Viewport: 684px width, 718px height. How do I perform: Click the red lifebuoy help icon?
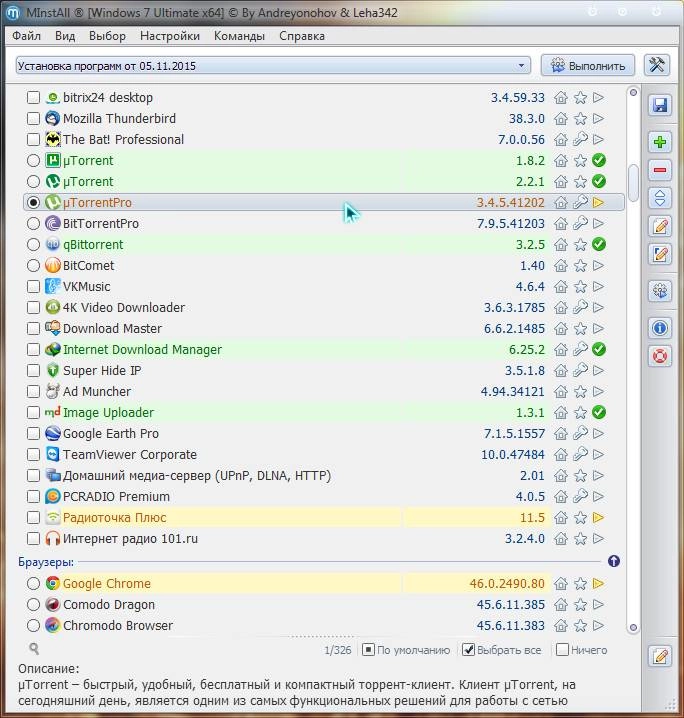(660, 356)
